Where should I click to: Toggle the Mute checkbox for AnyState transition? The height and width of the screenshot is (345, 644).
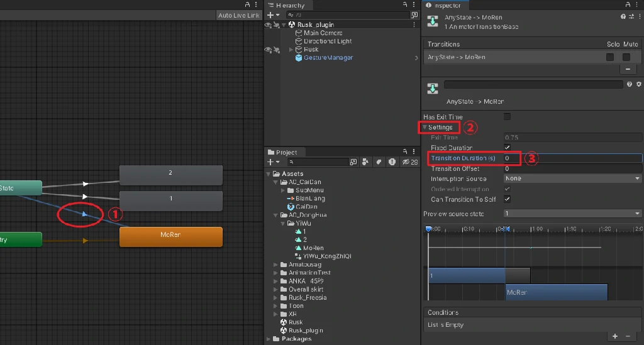coord(626,57)
